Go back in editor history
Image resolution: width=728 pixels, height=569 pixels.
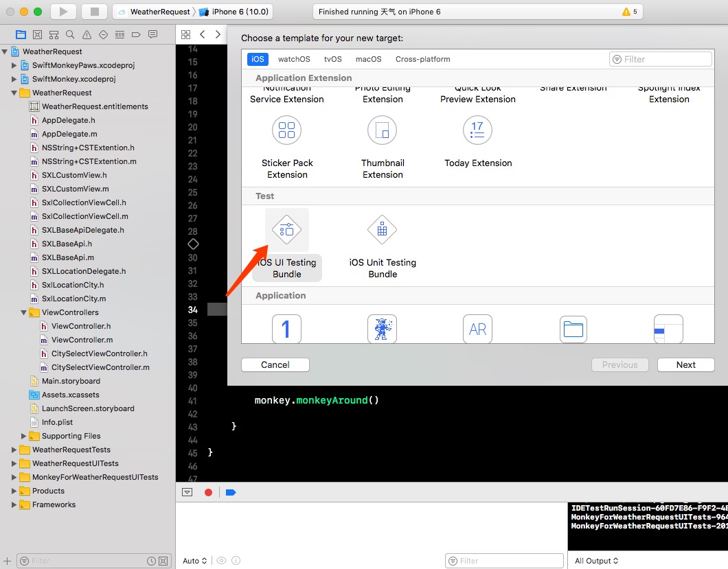[203, 34]
